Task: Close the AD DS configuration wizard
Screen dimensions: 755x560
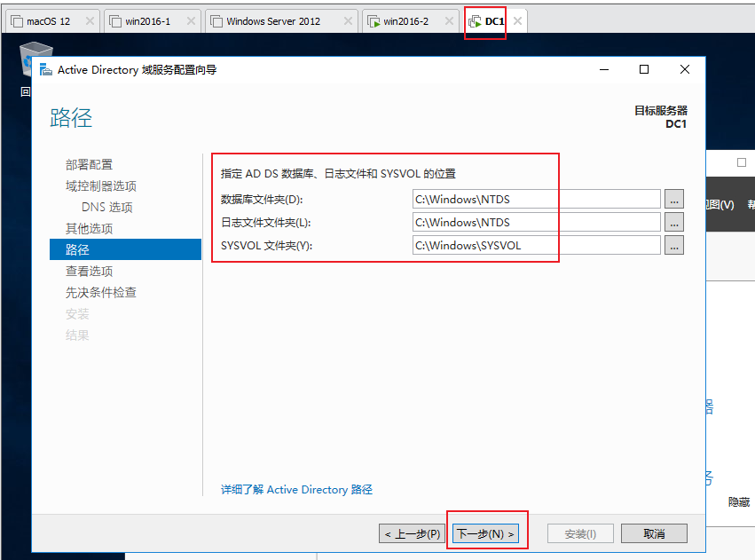Action: pyautogui.click(x=684, y=70)
